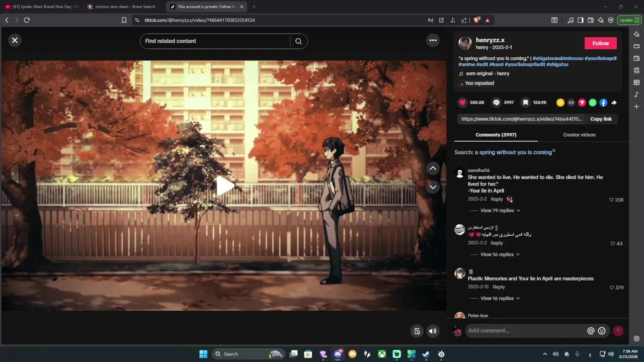Click the clipboard icon next to the speaker button
The width and height of the screenshot is (644, 362).
[x=417, y=331]
